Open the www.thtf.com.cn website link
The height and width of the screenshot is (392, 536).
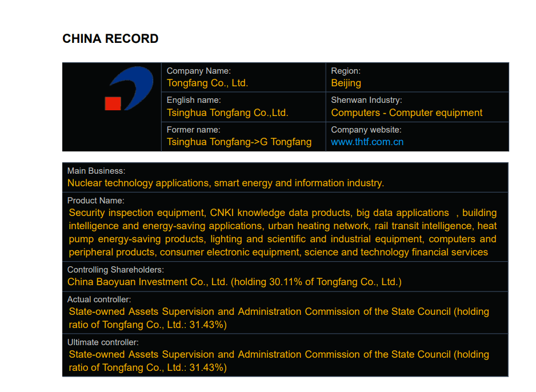(367, 142)
